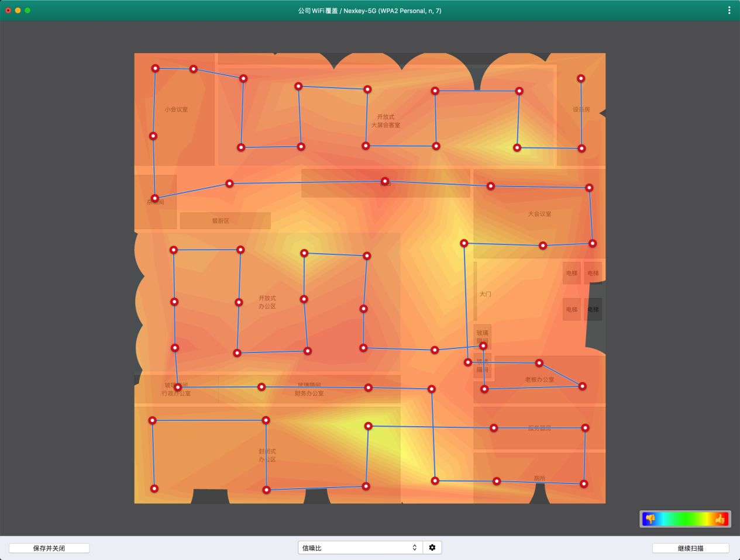Click the dark-highlighted 电梯 zone
Screen dimensions: 740x560
point(593,309)
